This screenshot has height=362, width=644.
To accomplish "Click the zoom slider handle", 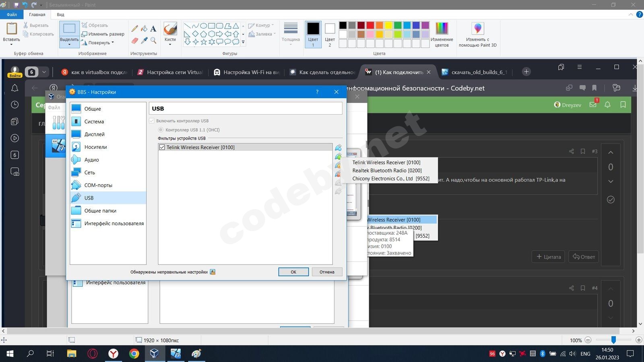I will pos(613,340).
